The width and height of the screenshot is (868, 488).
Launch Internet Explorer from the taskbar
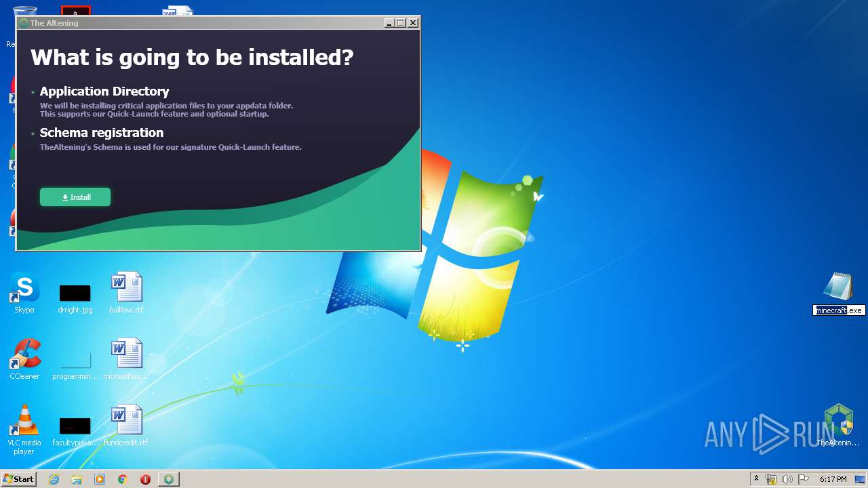tap(54, 479)
